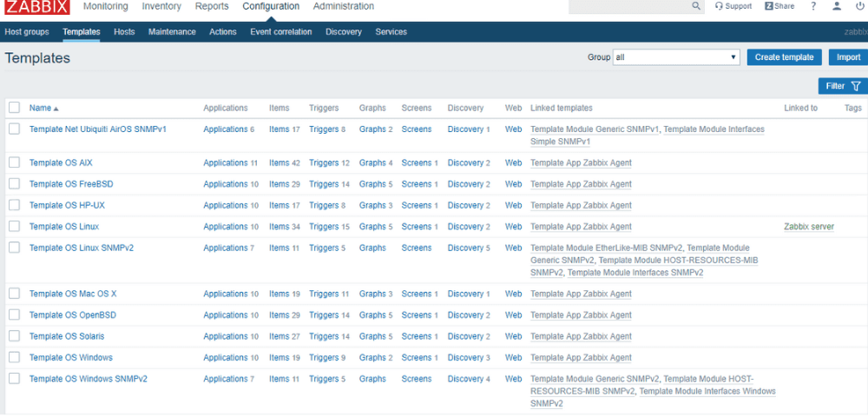The width and height of the screenshot is (868, 417).
Task: Open the Monitoring menu
Action: click(106, 6)
